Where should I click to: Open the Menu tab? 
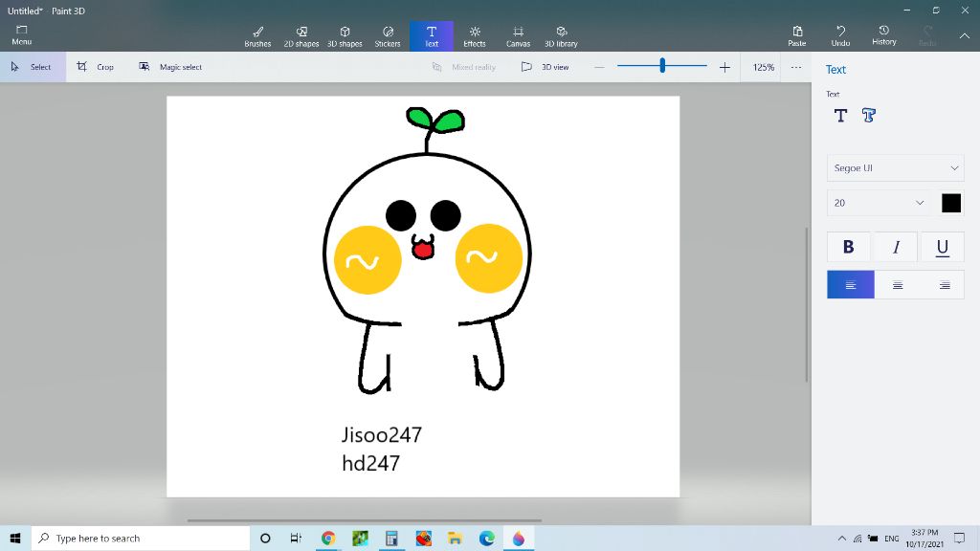(21, 35)
